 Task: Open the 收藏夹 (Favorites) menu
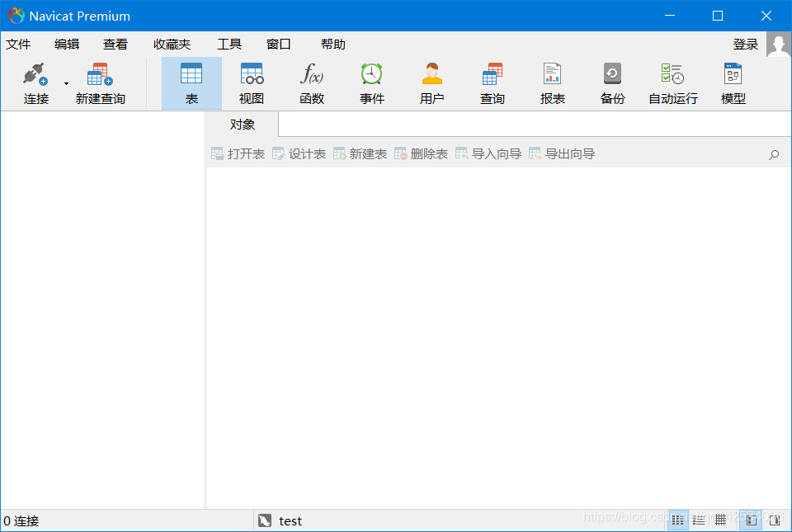coord(172,45)
